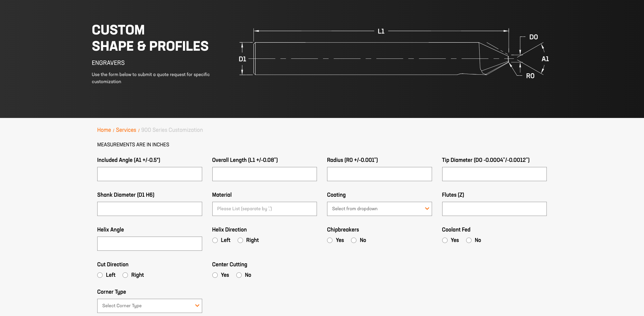Click the Included Angle input field

tap(150, 174)
